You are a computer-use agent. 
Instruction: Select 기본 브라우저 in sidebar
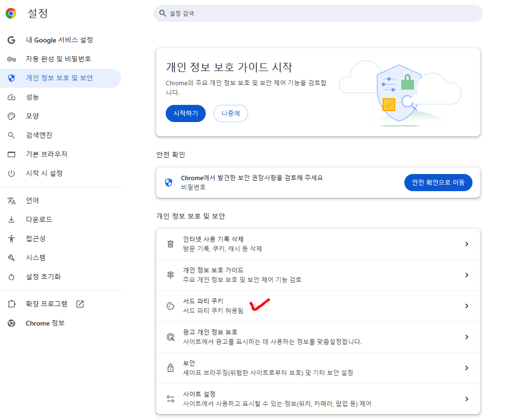pos(60,154)
